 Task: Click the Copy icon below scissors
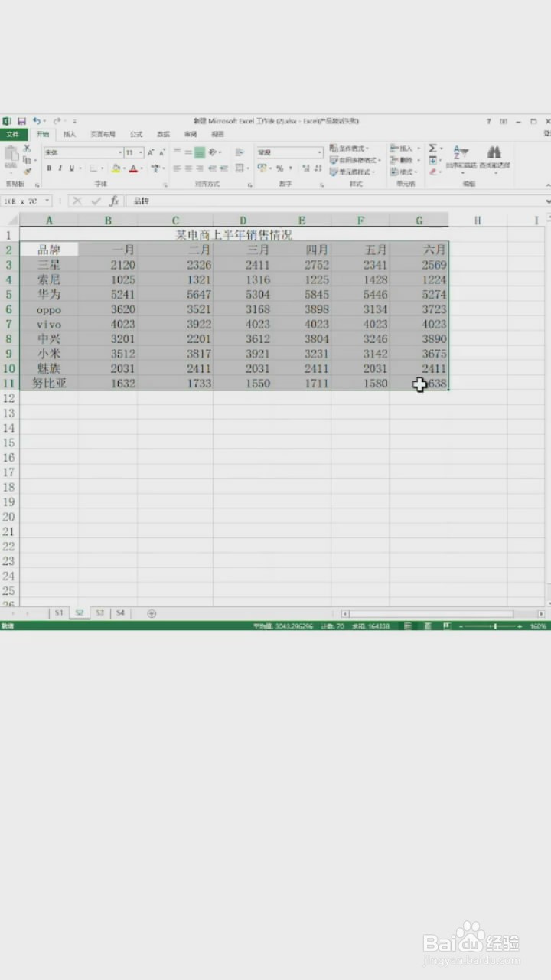click(x=27, y=160)
